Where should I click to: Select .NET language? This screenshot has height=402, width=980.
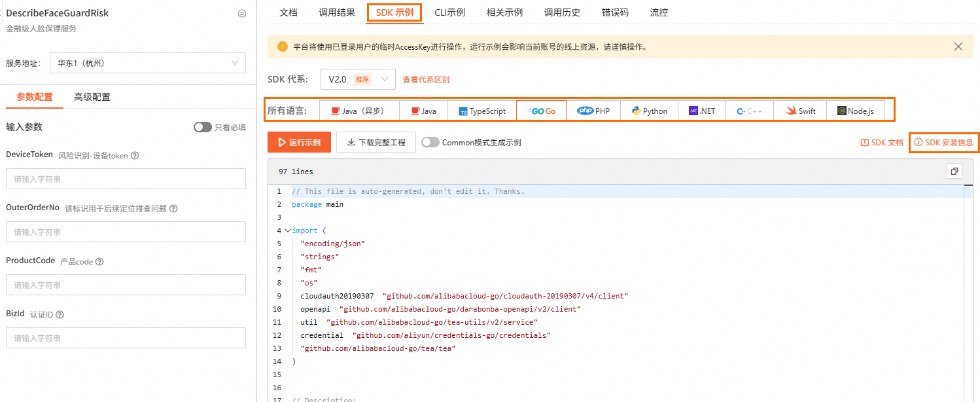(702, 111)
